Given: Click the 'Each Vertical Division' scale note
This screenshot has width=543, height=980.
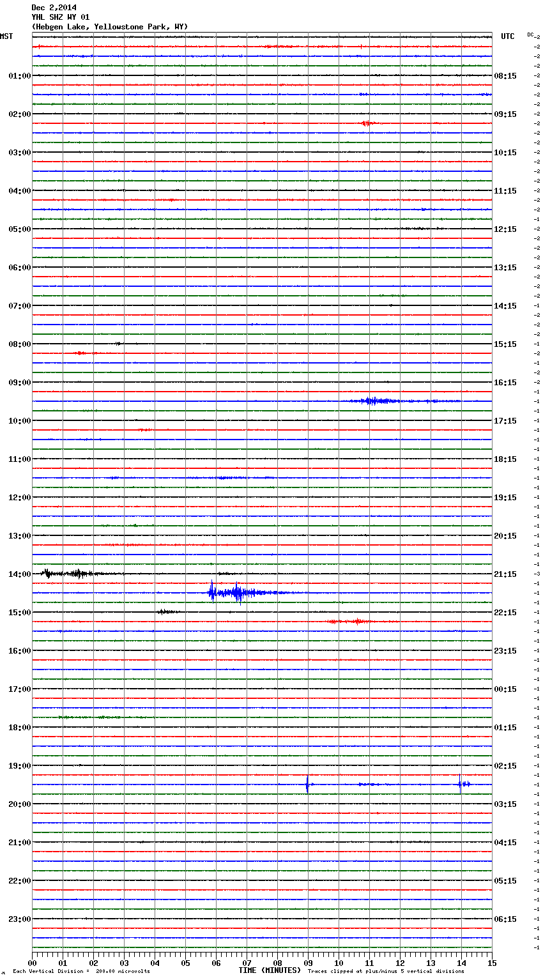Looking at the screenshot, I should (x=81, y=971).
